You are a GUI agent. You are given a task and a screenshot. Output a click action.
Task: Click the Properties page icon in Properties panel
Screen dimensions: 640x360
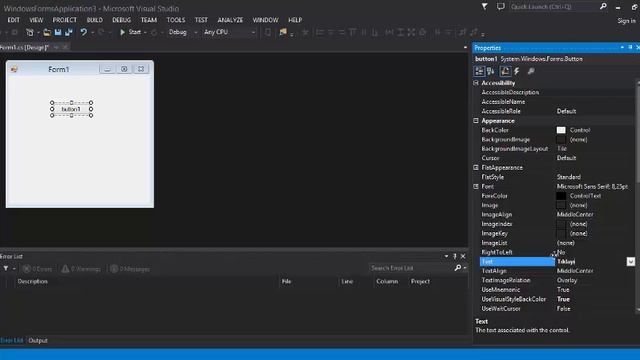pyautogui.click(x=505, y=71)
